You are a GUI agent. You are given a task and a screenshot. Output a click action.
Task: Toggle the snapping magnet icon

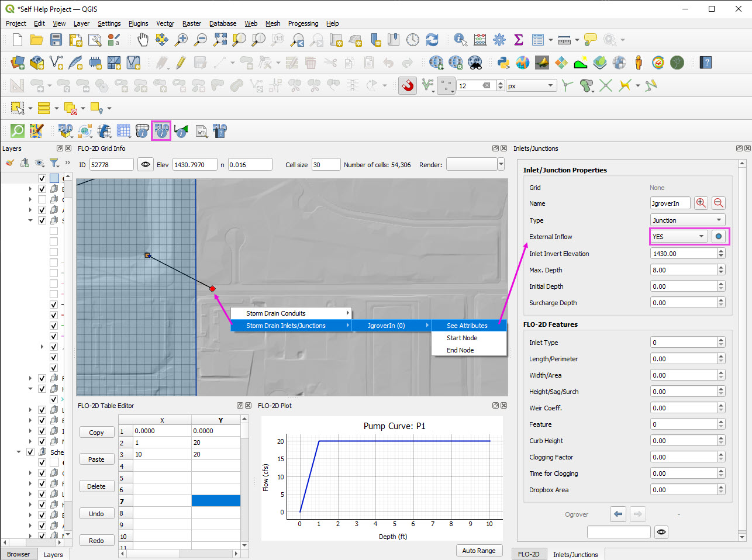(x=408, y=86)
